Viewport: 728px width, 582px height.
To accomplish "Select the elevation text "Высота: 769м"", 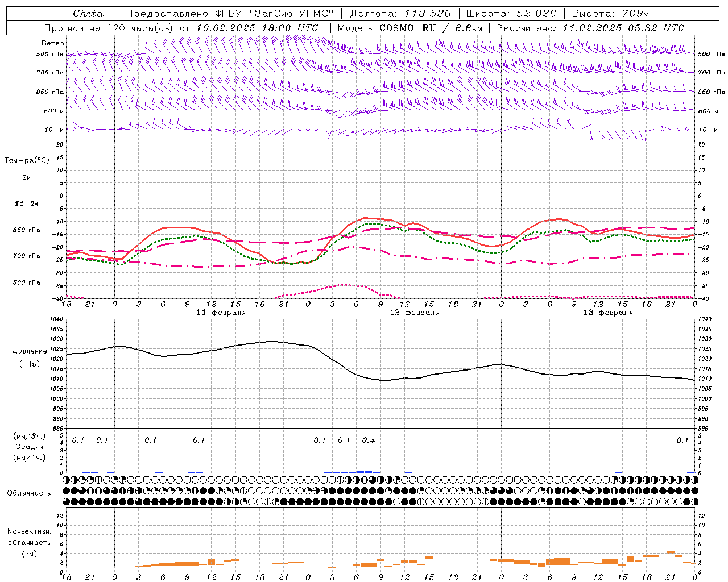I will coord(611,14).
